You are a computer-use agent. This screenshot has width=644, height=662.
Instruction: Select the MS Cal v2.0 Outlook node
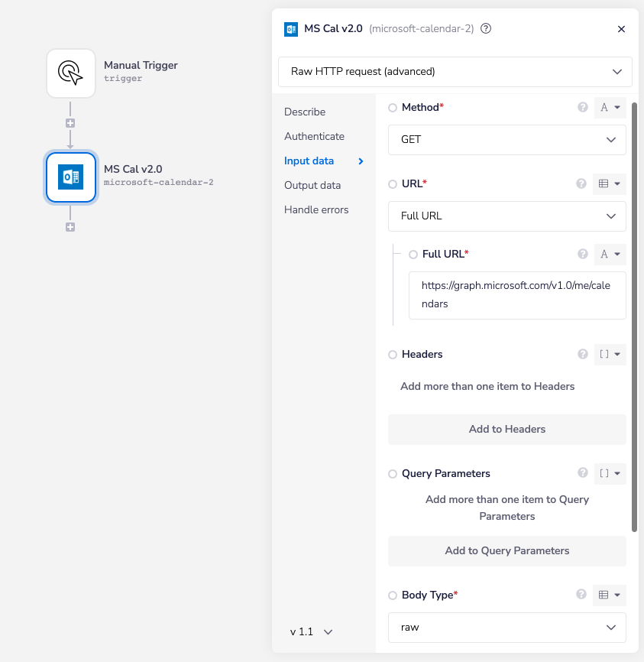point(71,177)
